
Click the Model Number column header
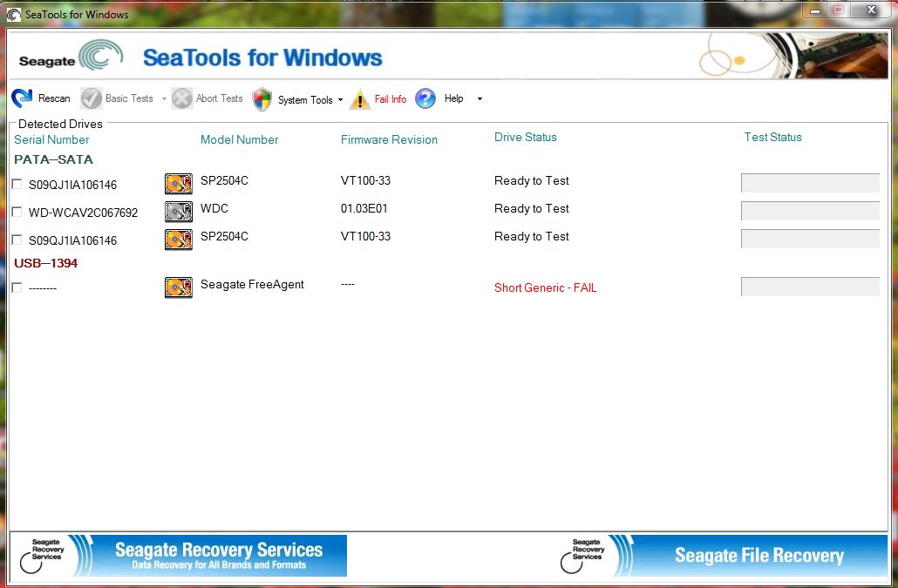click(240, 139)
